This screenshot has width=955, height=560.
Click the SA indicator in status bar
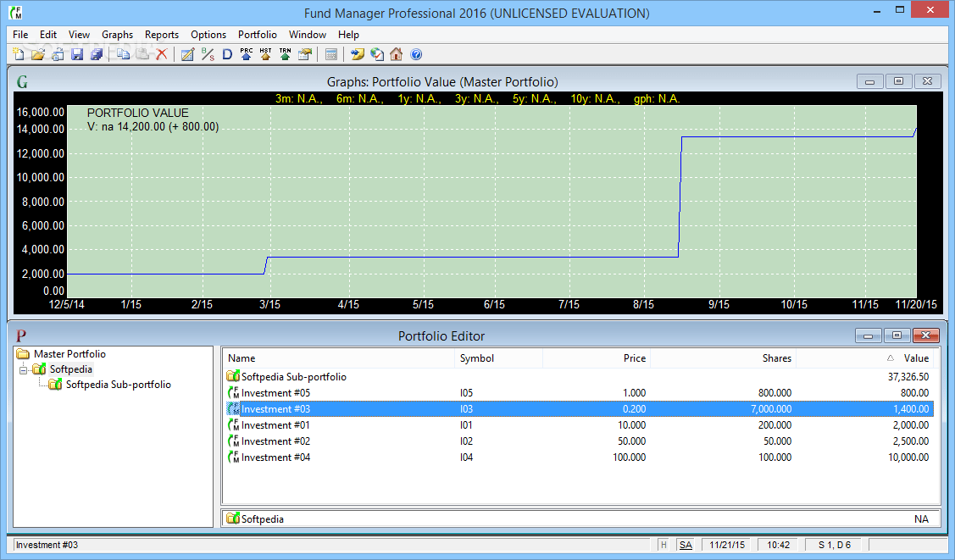point(686,545)
